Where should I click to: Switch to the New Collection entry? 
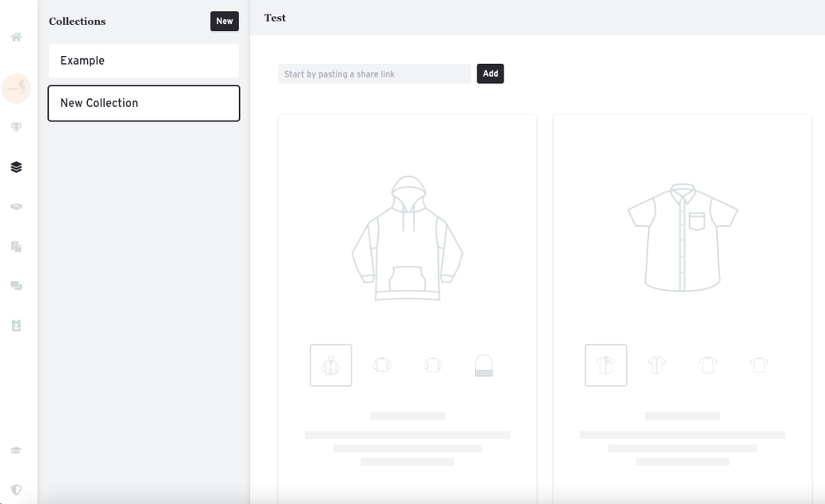click(143, 103)
